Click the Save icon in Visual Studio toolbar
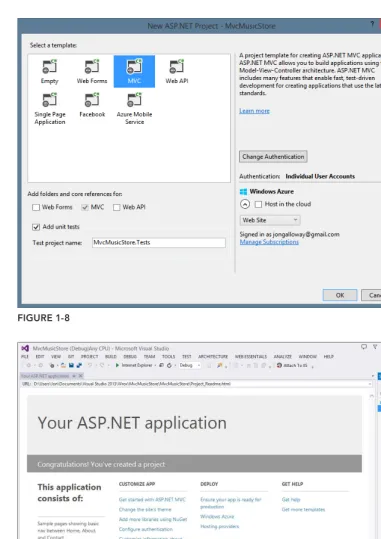Image resolution: width=381 pixels, height=539 pixels. point(71,365)
